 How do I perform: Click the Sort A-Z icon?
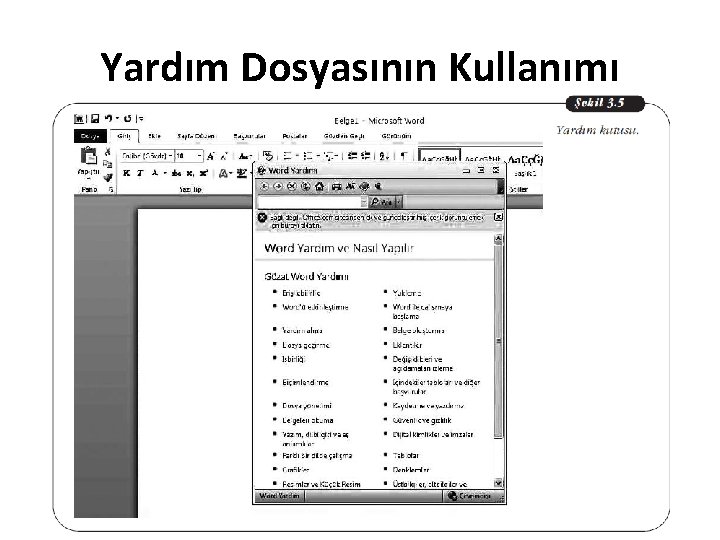tap(383, 156)
